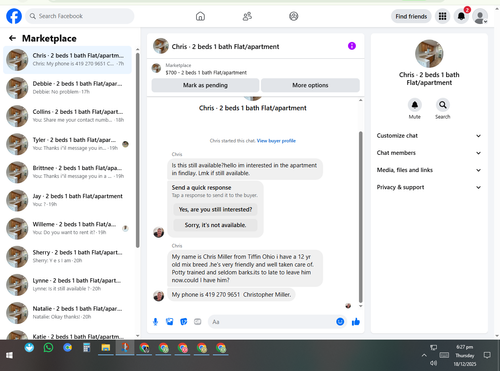
Task: Click the chat messages scrollbar
Action: tap(360, 217)
